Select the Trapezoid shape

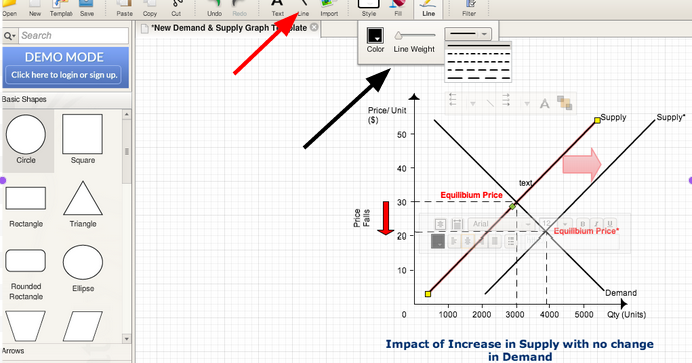(x=25, y=326)
